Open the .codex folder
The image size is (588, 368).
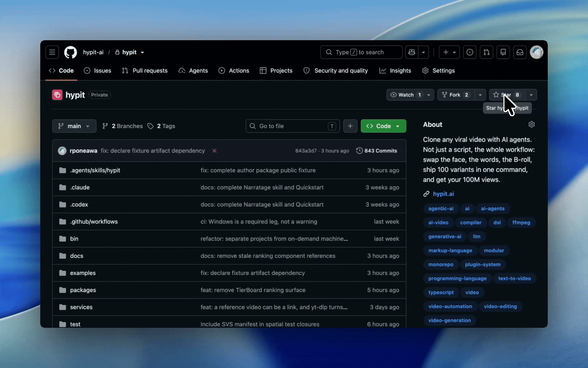click(x=79, y=204)
